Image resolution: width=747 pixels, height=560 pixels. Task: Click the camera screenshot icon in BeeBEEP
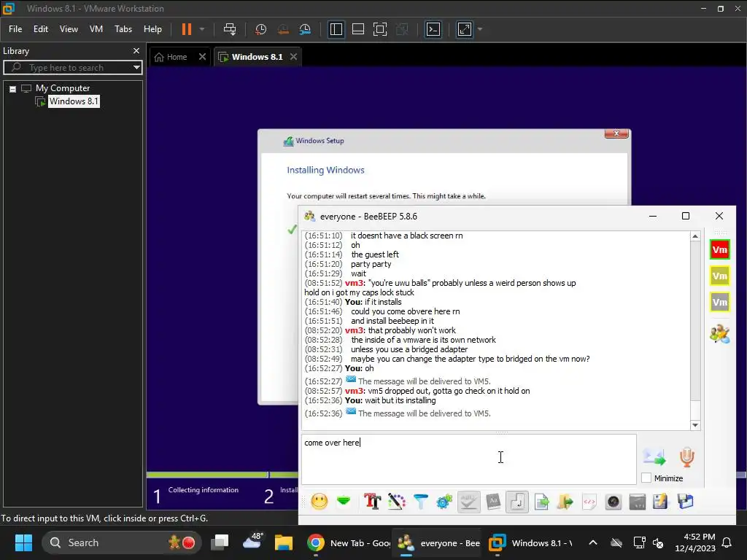[x=614, y=502]
